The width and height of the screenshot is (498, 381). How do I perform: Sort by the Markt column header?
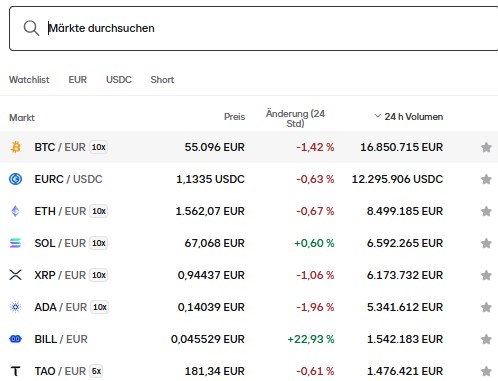pos(22,118)
